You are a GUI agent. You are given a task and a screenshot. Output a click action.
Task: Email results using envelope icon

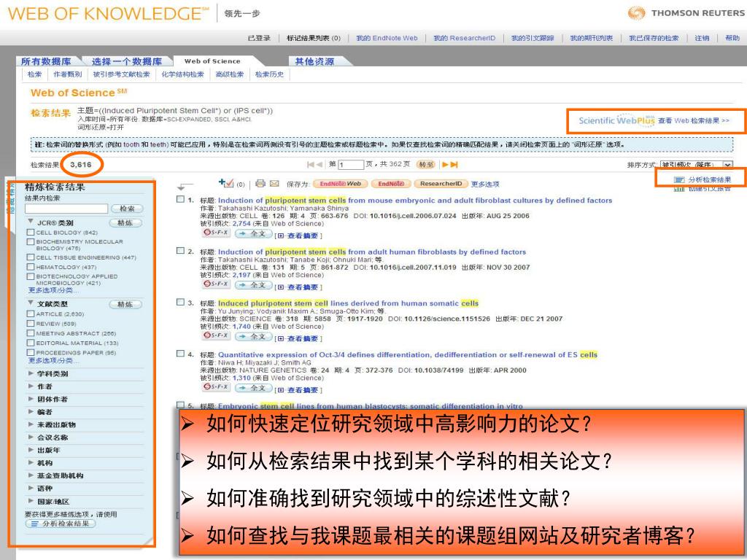tap(274, 183)
